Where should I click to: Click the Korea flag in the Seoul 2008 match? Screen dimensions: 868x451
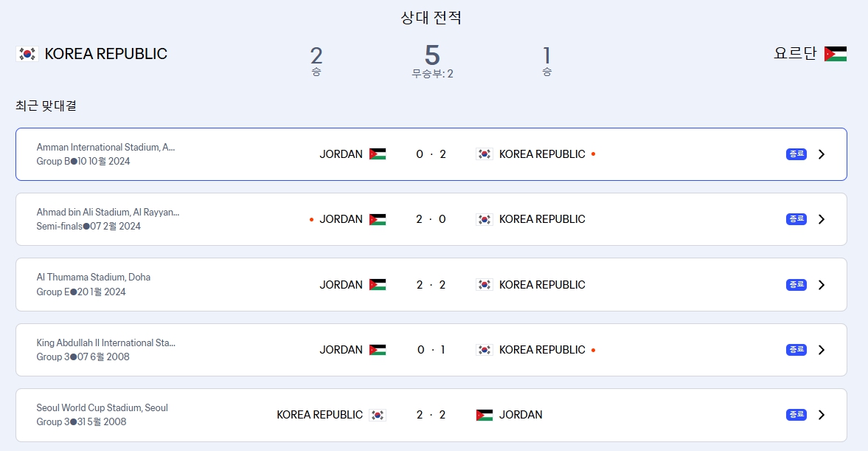(x=378, y=414)
